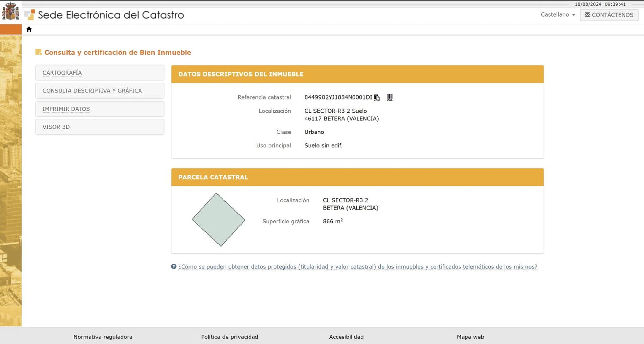Click the Sede Electrónica del Catastro title
Image resolution: width=644 pixels, height=344 pixels.
[x=111, y=15]
